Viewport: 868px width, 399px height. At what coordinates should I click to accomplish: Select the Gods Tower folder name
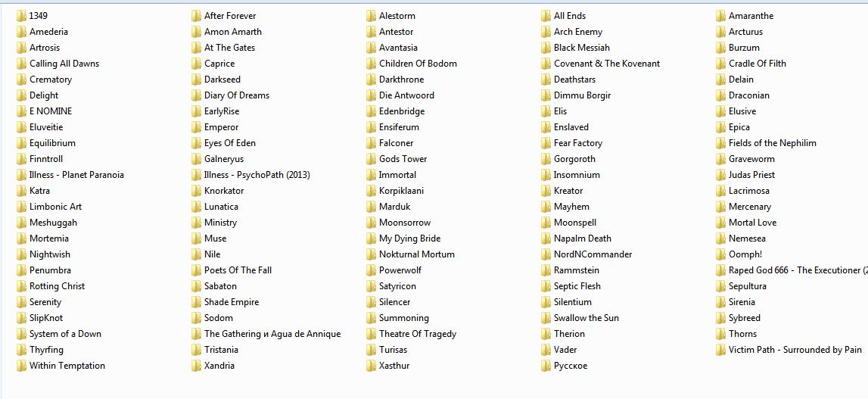pyautogui.click(x=403, y=159)
